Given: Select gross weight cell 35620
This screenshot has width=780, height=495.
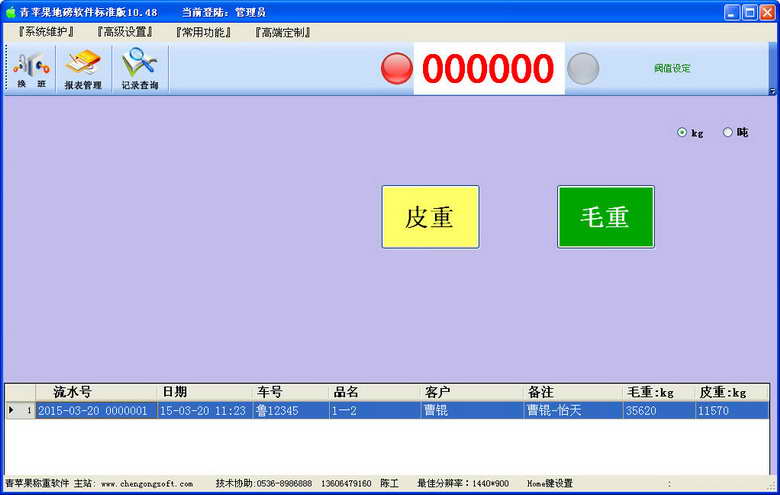Looking at the screenshot, I should pyautogui.click(x=659, y=410).
